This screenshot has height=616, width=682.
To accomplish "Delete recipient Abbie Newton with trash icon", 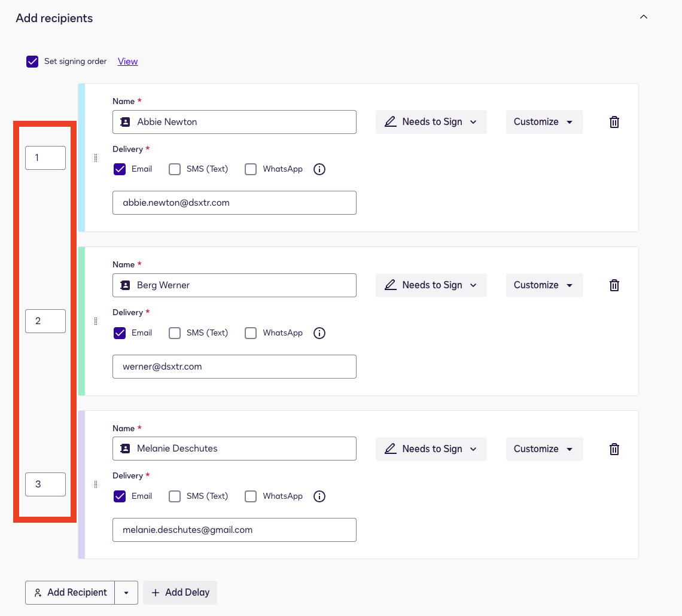I will point(614,122).
